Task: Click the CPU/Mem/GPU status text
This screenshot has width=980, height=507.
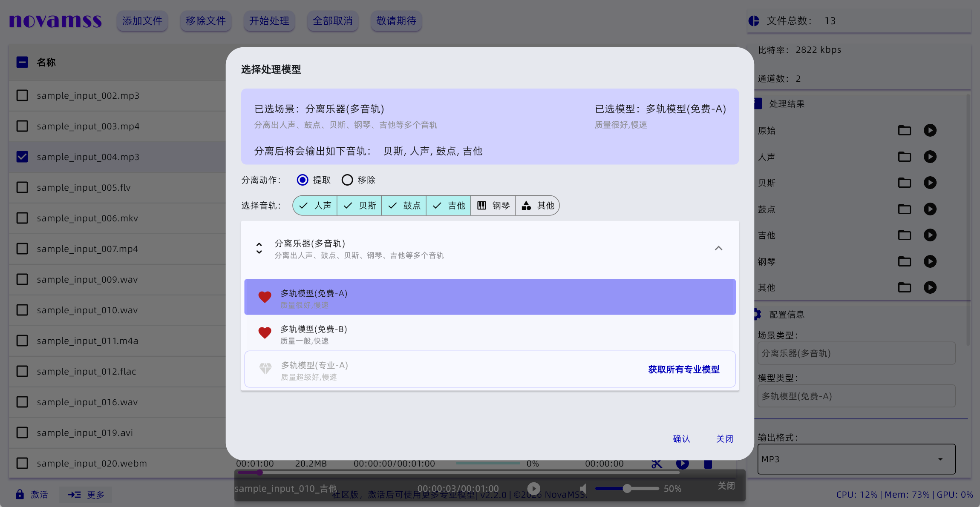Action: coord(905,495)
